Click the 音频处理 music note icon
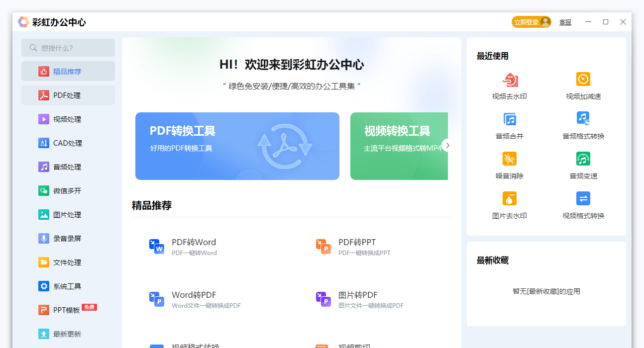This screenshot has width=644, height=348. point(44,167)
